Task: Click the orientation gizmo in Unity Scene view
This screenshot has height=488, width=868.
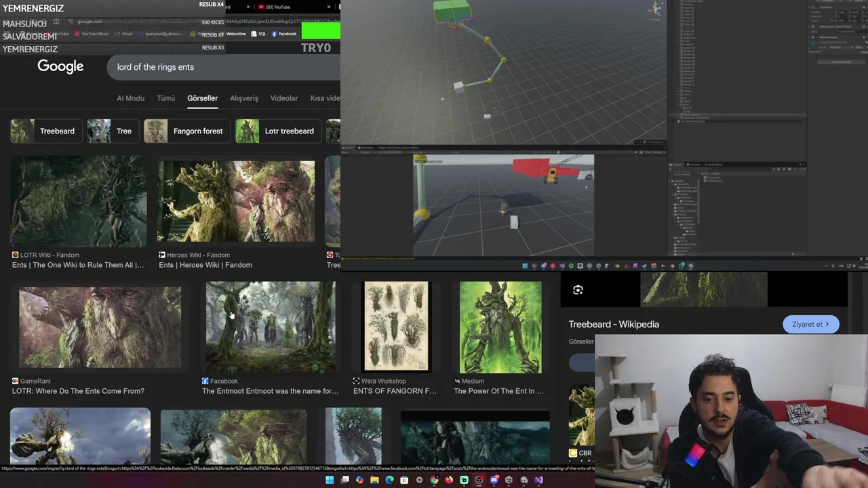Action: (x=655, y=9)
